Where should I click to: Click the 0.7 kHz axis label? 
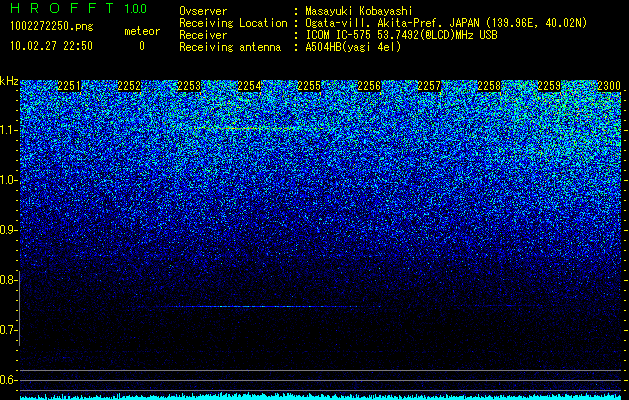(x=8, y=330)
